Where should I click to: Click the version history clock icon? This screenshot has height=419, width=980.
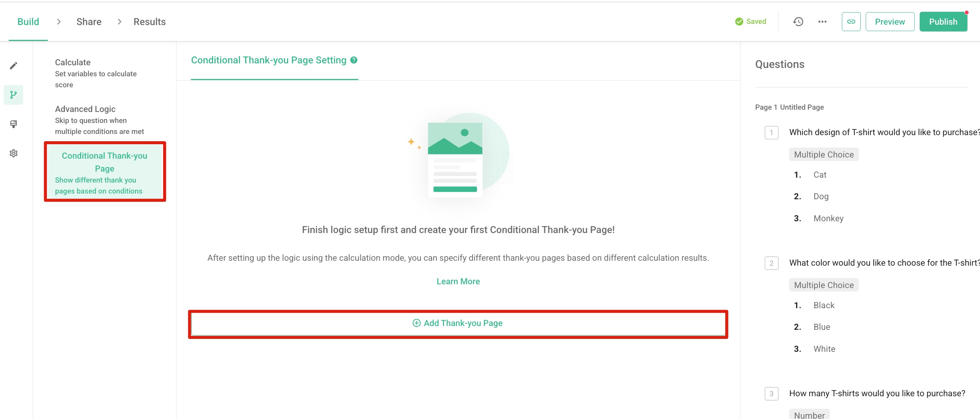tap(798, 22)
